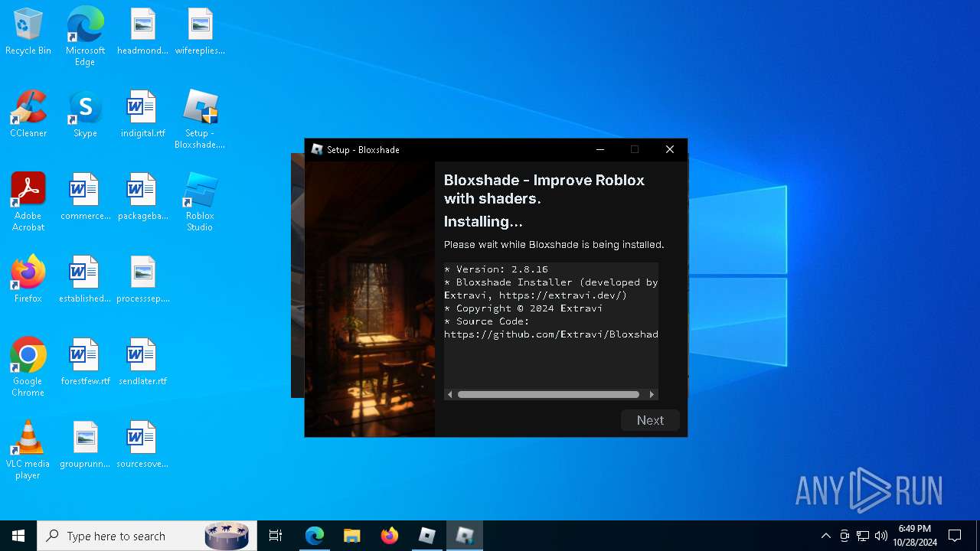This screenshot has width=980, height=551.
Task: Select forestfew.rtf document on desktop
Action: (x=85, y=363)
